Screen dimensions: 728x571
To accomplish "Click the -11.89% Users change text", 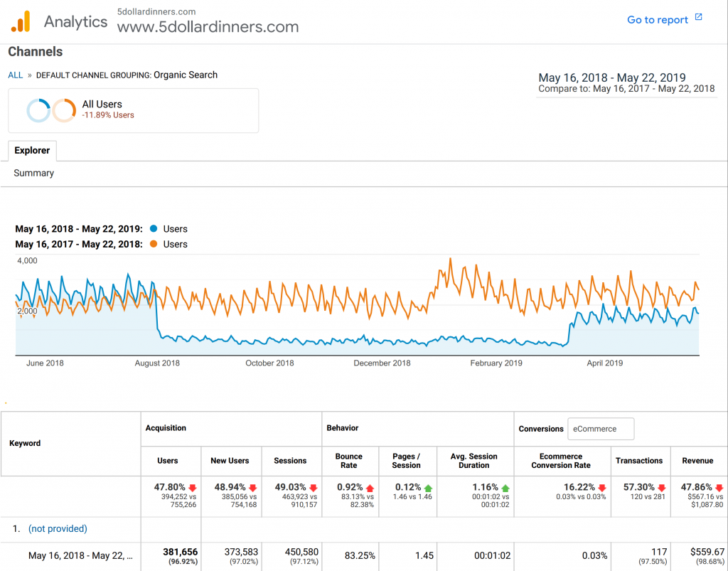I will click(x=108, y=115).
